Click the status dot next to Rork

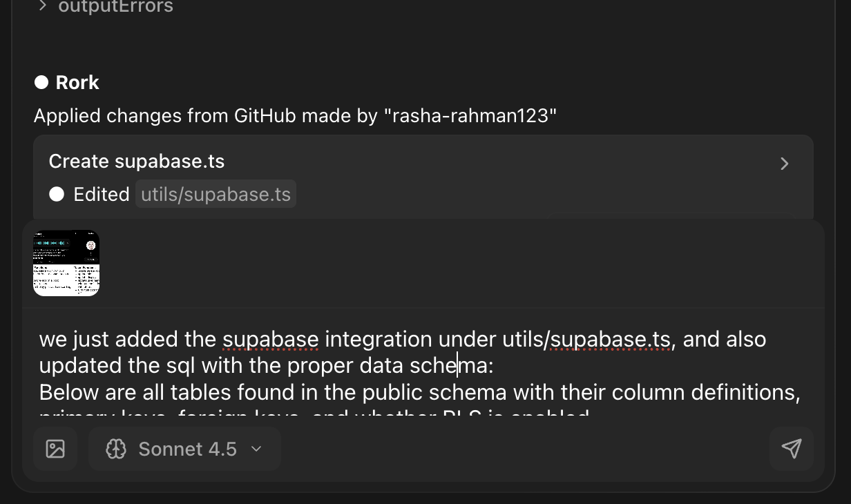(x=42, y=81)
